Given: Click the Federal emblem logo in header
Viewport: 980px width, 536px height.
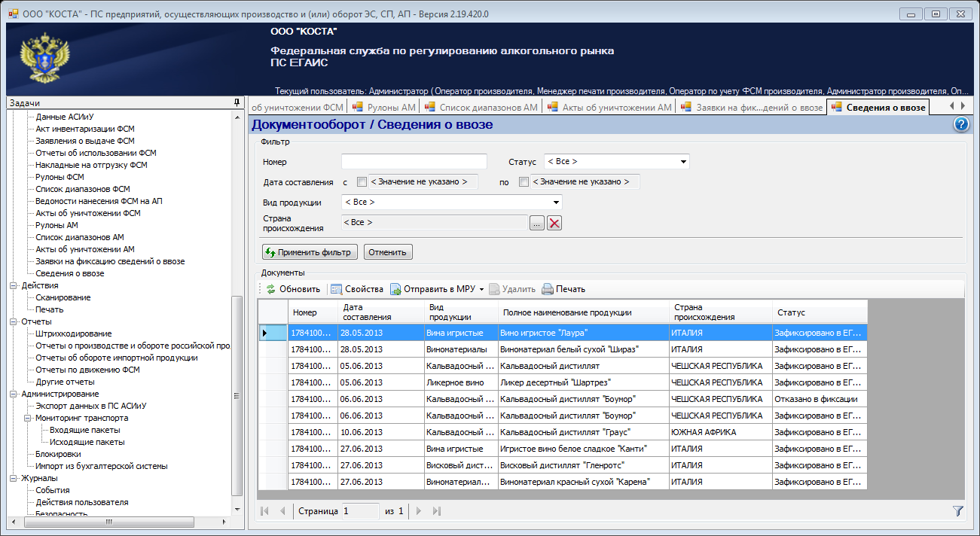Looking at the screenshot, I should 45,59.
